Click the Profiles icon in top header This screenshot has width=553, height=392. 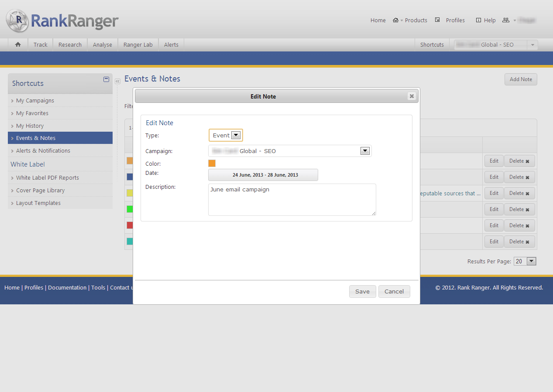click(437, 20)
